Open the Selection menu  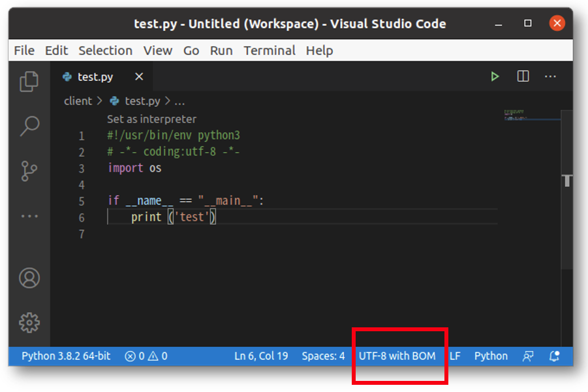[105, 50]
